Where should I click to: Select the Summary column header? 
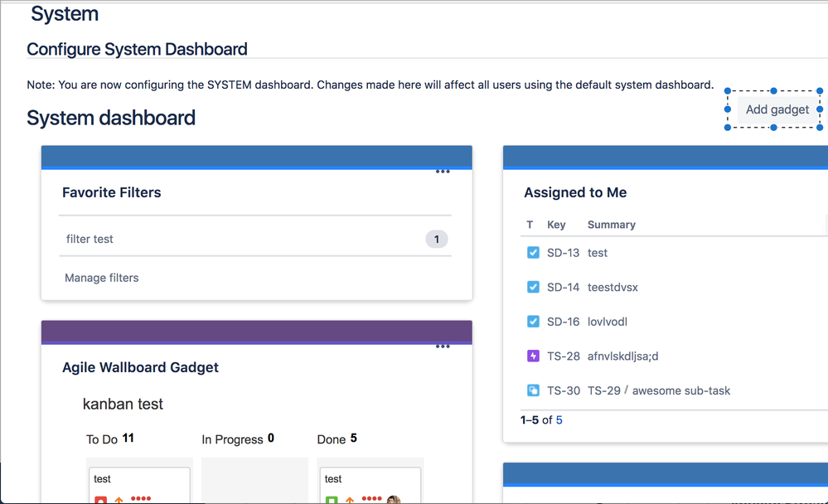tap(611, 225)
